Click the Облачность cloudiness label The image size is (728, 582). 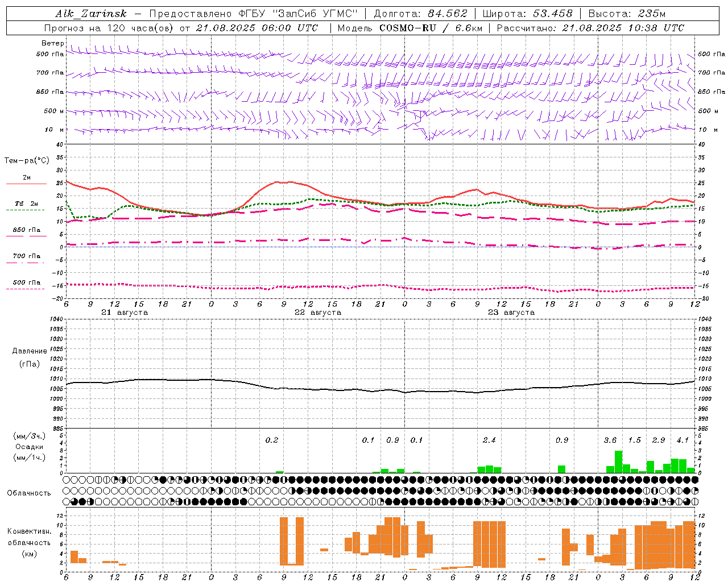point(29,493)
